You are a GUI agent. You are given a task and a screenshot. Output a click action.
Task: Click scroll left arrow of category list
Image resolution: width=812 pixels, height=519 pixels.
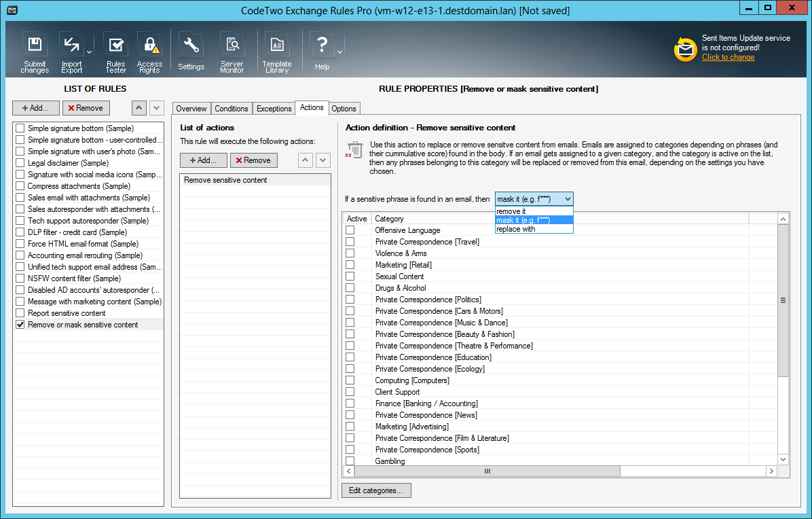348,471
